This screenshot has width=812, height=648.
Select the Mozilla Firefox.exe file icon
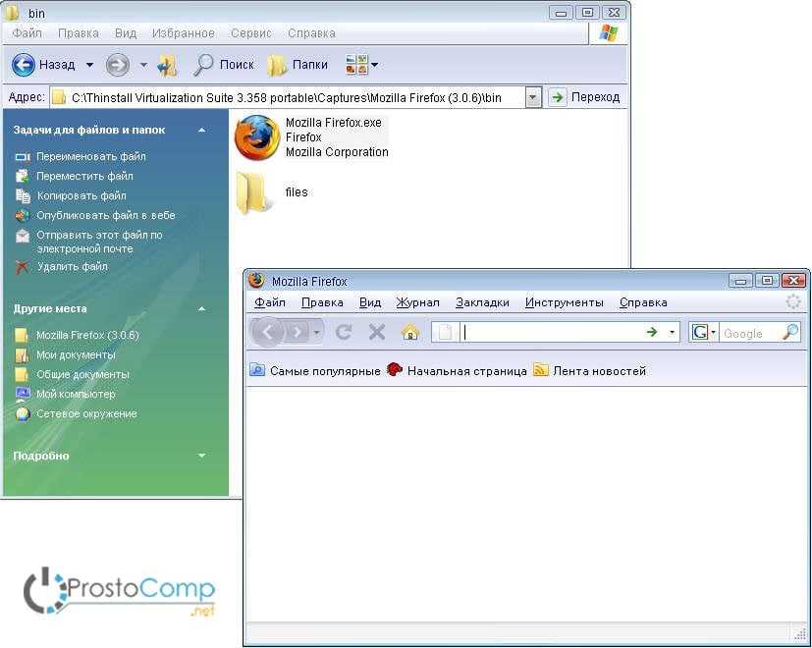click(x=257, y=137)
